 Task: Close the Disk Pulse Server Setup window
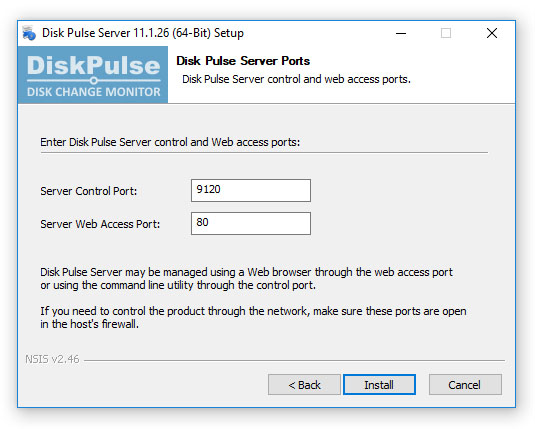click(x=492, y=33)
